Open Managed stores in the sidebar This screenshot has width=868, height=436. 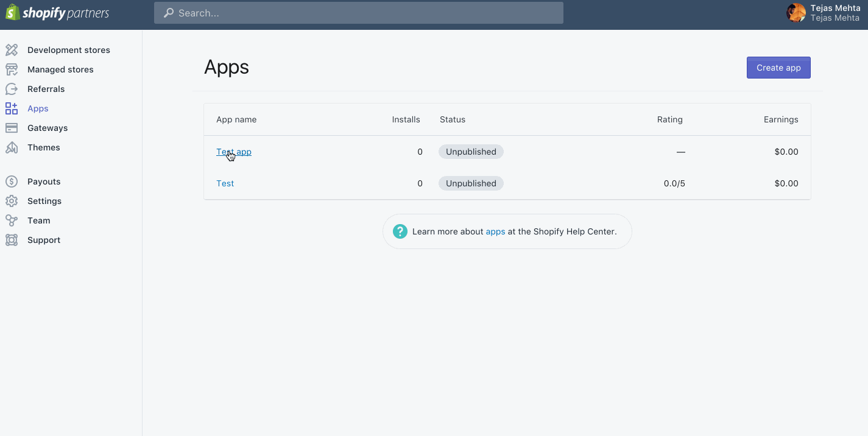pyautogui.click(x=60, y=69)
